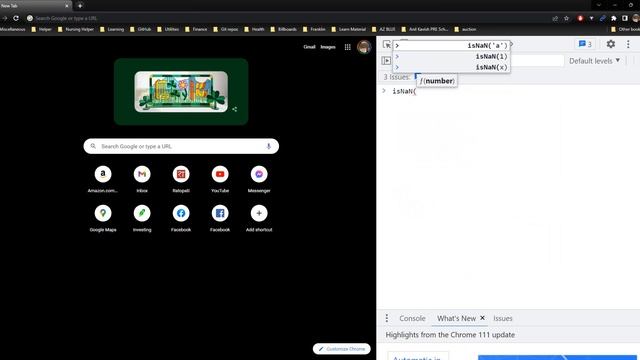Viewport: 640px width, 360px height.
Task: Open the Amazon.com shortcut
Action: pos(103,179)
